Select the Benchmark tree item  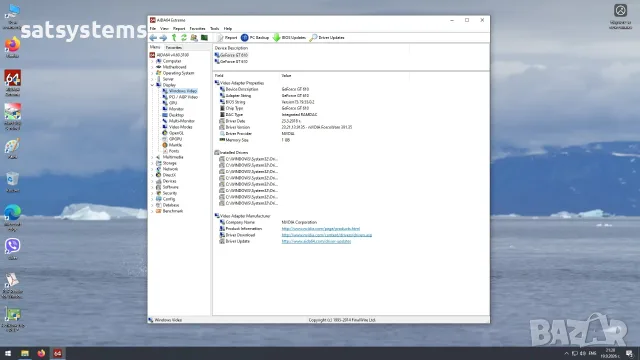point(169,211)
